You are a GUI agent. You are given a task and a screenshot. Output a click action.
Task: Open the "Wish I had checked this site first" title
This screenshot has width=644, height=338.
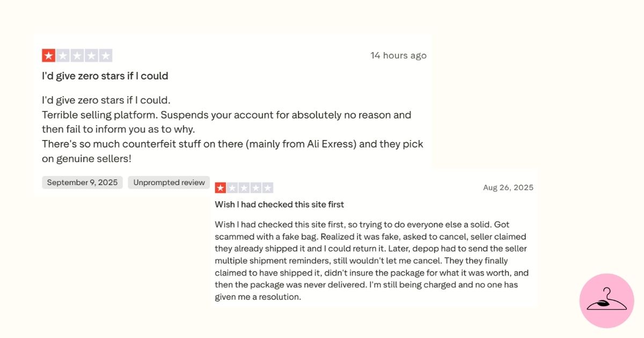(279, 204)
